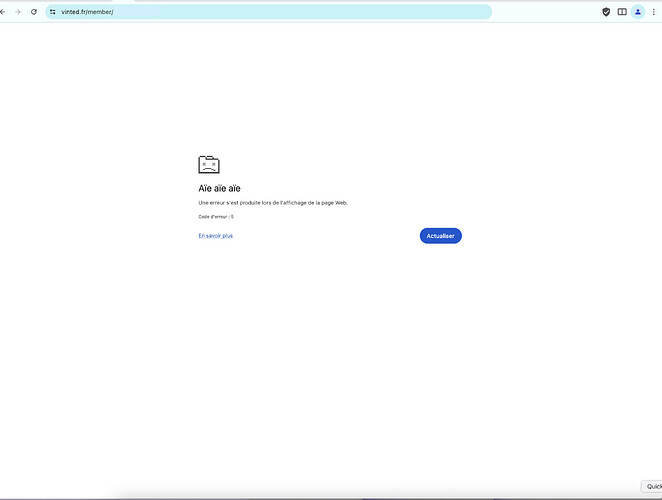Image resolution: width=662 pixels, height=500 pixels.
Task: Click 'vinted.fr' domain text in the address bar
Action: click(74, 12)
